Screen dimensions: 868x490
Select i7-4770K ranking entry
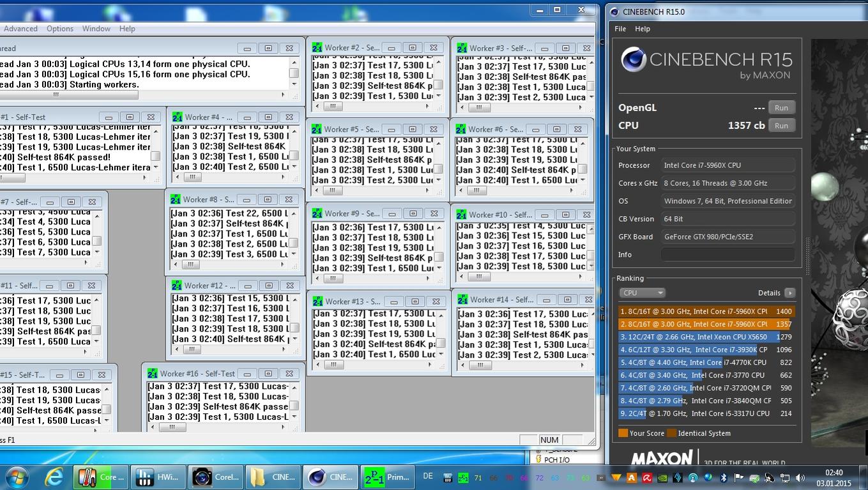pyautogui.click(x=706, y=362)
